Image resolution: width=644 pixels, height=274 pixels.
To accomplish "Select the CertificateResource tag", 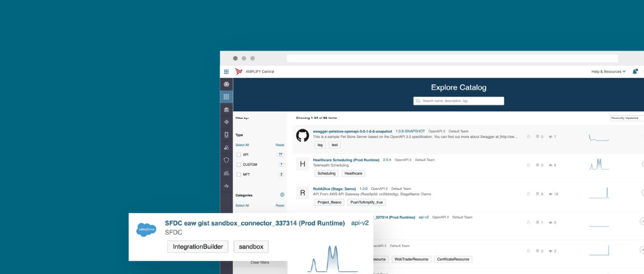I will click(x=453, y=259).
